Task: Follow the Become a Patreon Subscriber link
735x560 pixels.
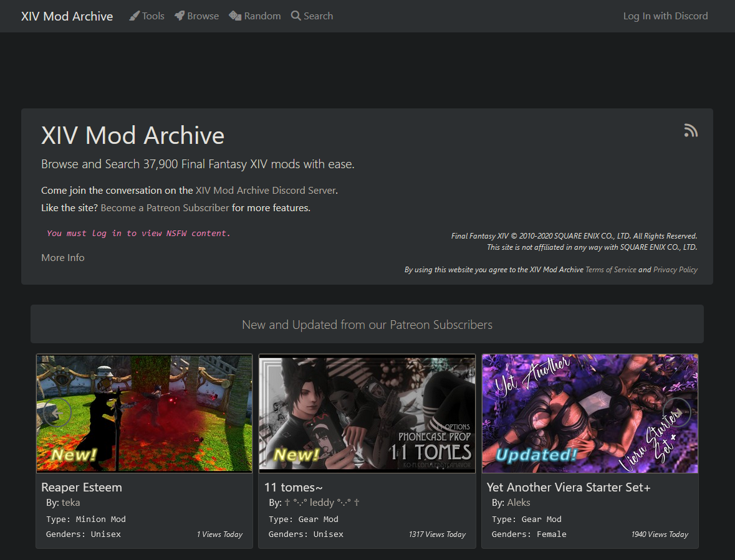Action: click(x=165, y=207)
